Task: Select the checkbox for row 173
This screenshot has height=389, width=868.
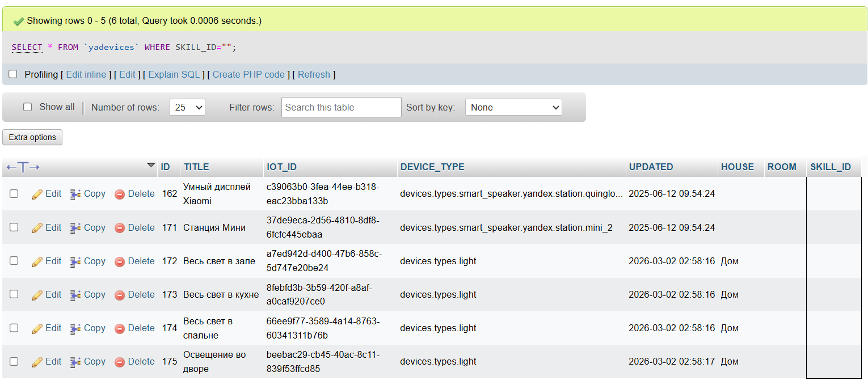Action: click(14, 294)
